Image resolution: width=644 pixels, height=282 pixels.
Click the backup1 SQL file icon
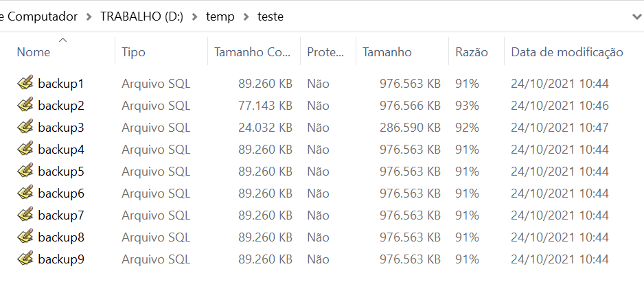coord(25,84)
